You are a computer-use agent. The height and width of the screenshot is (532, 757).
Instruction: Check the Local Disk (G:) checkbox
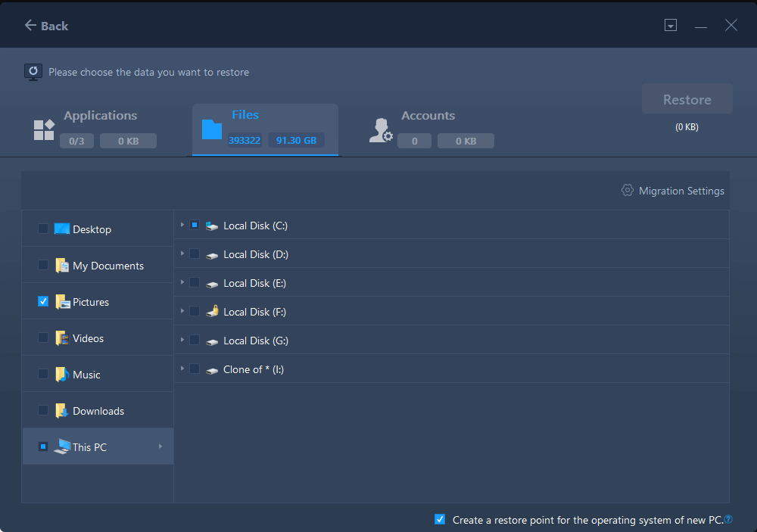[195, 340]
